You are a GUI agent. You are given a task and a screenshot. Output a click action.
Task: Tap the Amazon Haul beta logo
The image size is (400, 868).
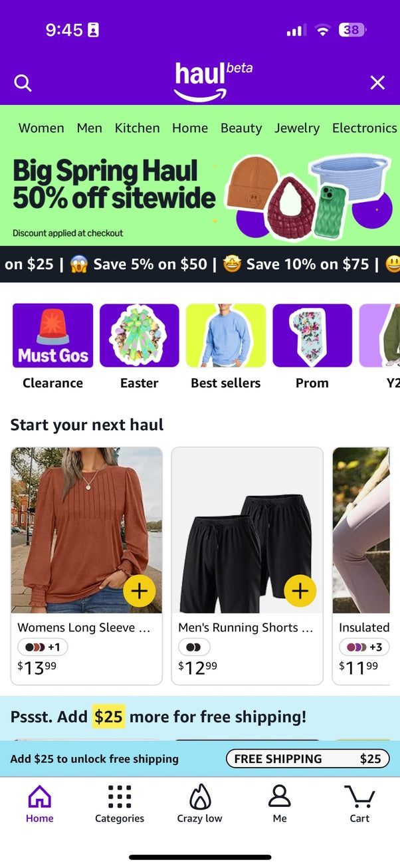coord(213,81)
